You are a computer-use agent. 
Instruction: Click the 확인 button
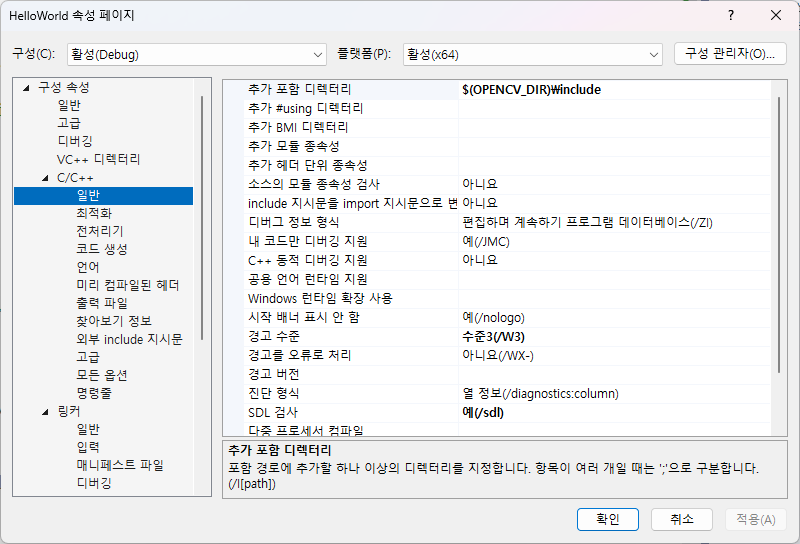coord(608,519)
